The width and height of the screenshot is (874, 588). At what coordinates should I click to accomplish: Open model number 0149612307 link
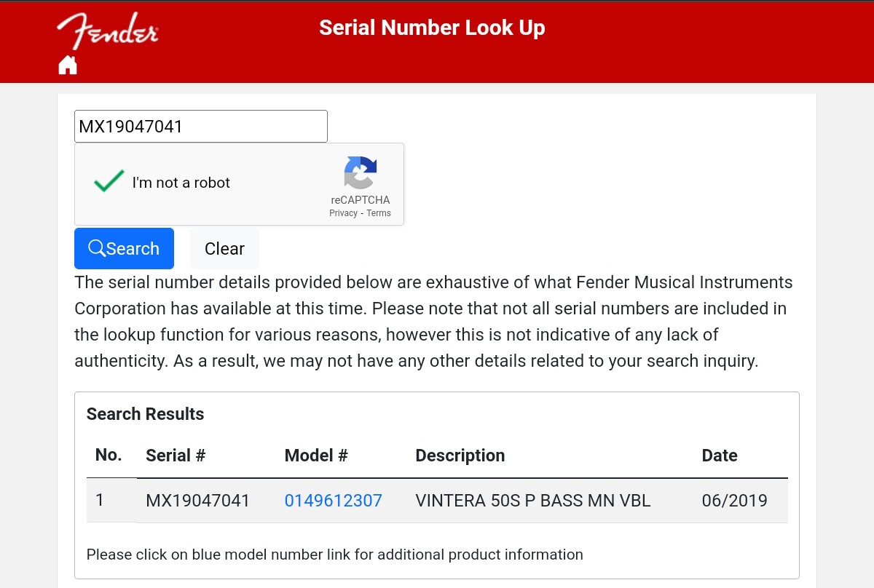(x=333, y=501)
